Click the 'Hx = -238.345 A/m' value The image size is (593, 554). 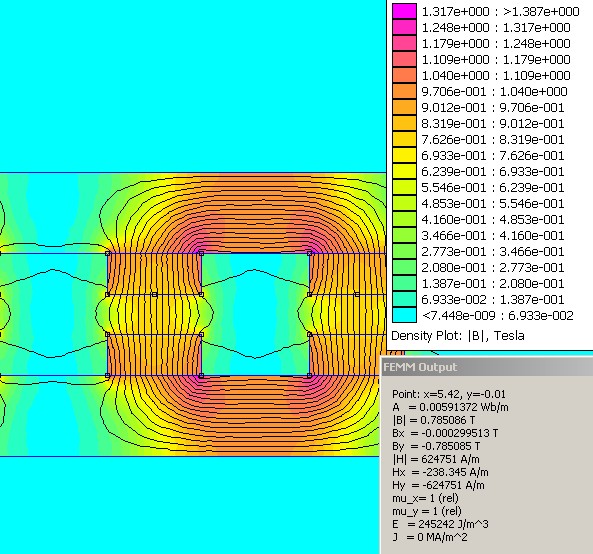(440, 472)
